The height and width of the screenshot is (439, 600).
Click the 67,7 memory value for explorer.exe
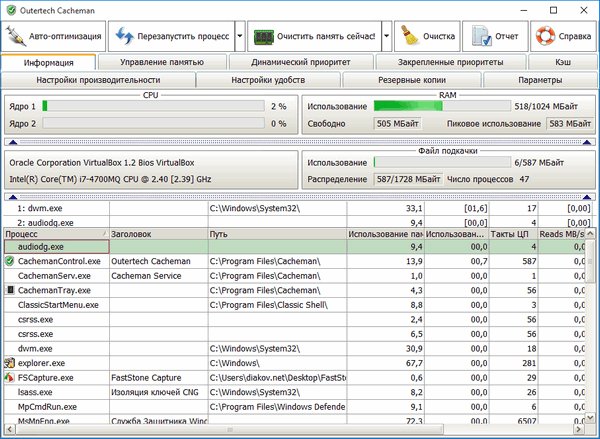414,363
